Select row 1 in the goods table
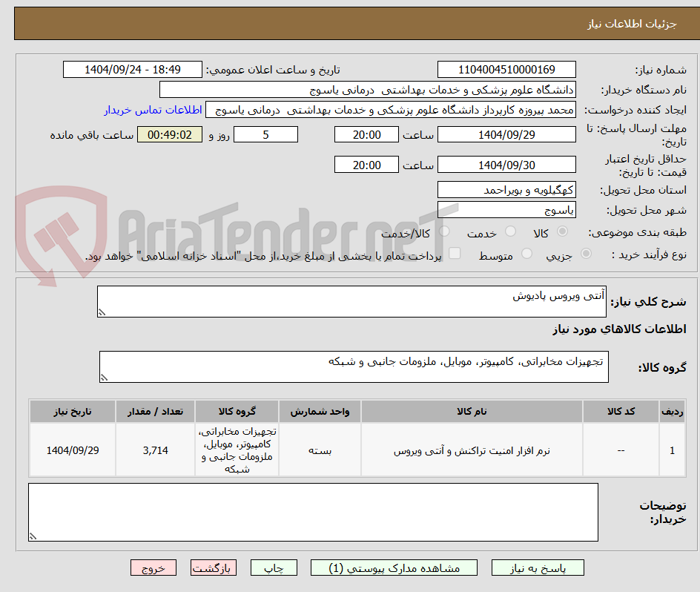The height and width of the screenshot is (592, 700). (x=349, y=450)
